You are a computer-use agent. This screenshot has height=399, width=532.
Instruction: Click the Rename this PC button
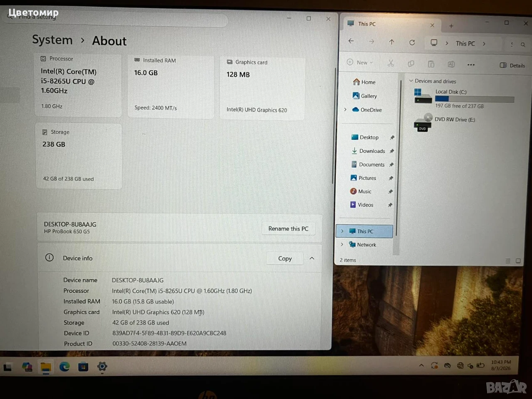coord(288,229)
